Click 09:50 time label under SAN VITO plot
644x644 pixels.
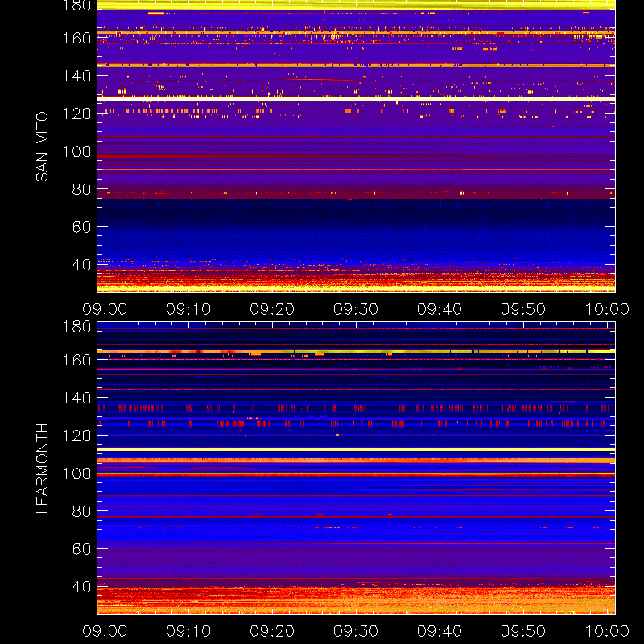pos(522,309)
